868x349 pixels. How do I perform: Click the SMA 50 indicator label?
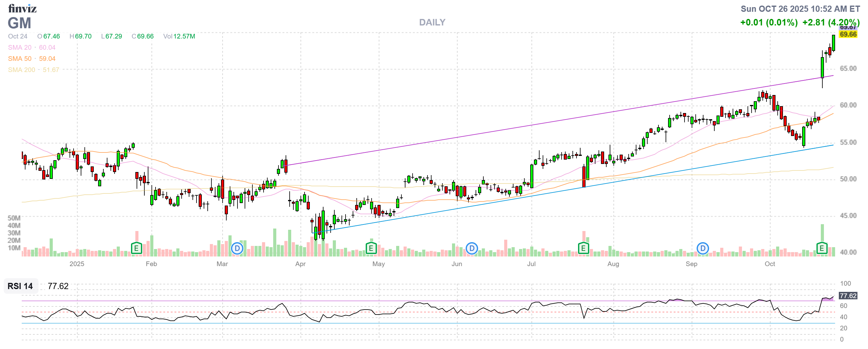coord(20,59)
